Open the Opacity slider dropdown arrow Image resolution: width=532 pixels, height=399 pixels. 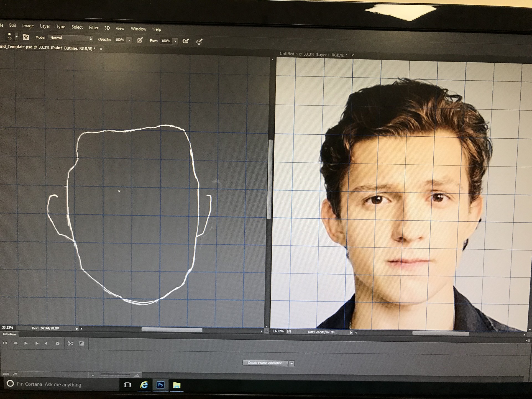pos(129,40)
